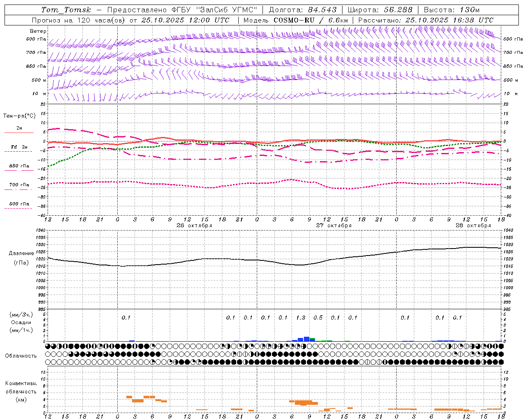The height and width of the screenshot is (420, 525).
Task: Click the Tom_Tomsk station title
Action: [66, 10]
